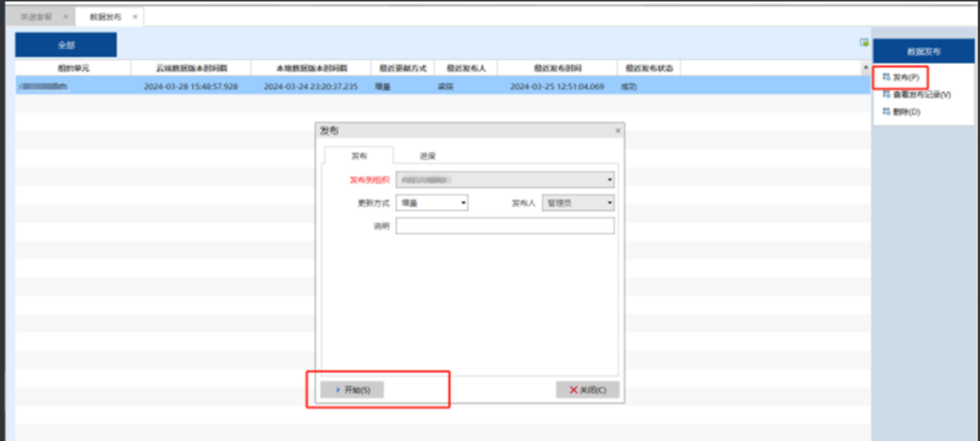Screen dimensions: 980x441
Task: Click the 发布(P) publish icon in side panel
Action: [886, 78]
